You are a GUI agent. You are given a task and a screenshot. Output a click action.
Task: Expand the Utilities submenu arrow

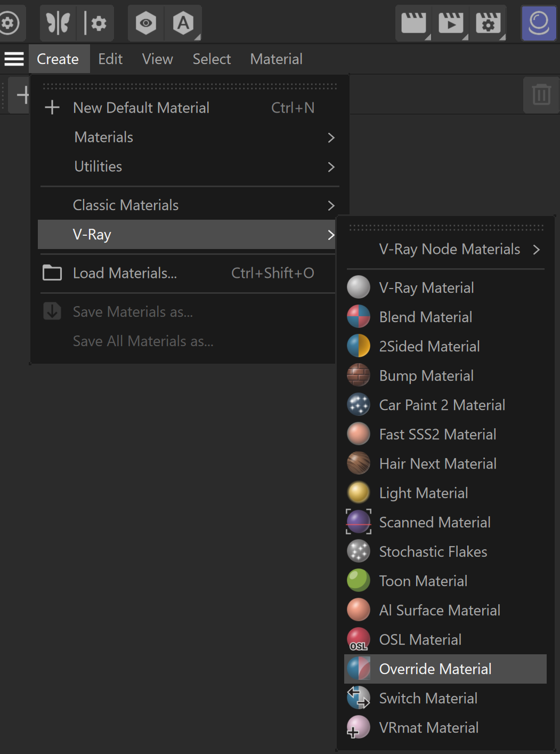point(331,167)
